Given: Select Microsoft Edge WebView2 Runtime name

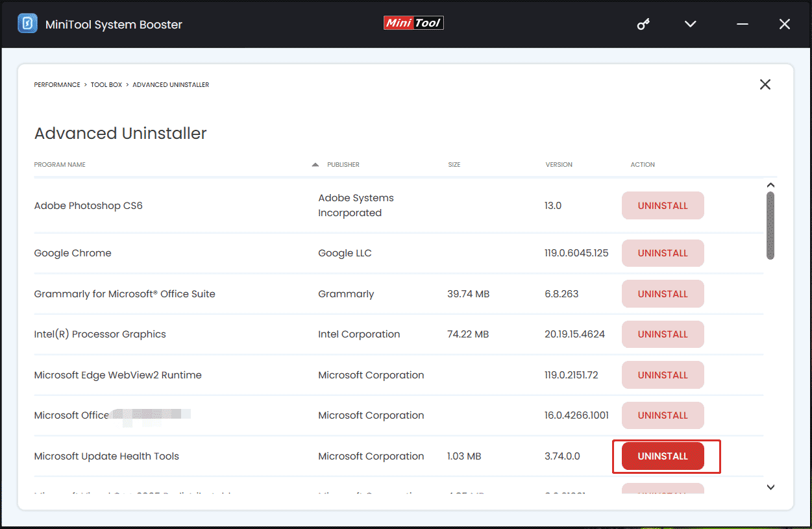Looking at the screenshot, I should coord(117,375).
